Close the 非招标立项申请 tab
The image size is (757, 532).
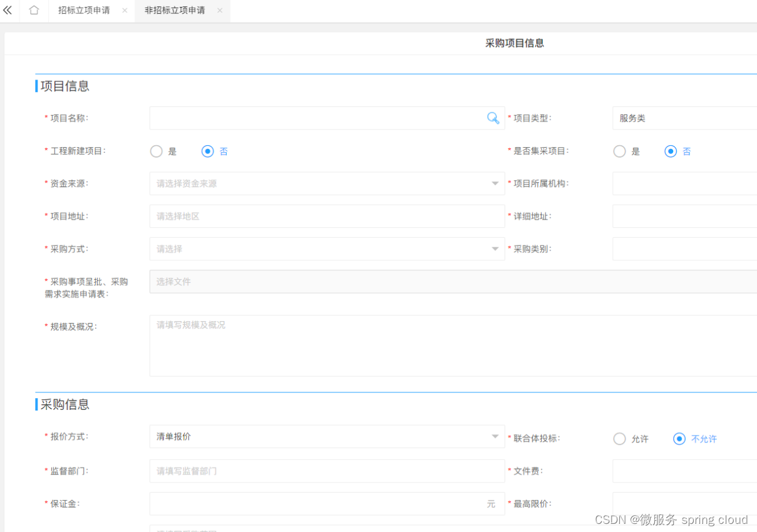(x=220, y=11)
